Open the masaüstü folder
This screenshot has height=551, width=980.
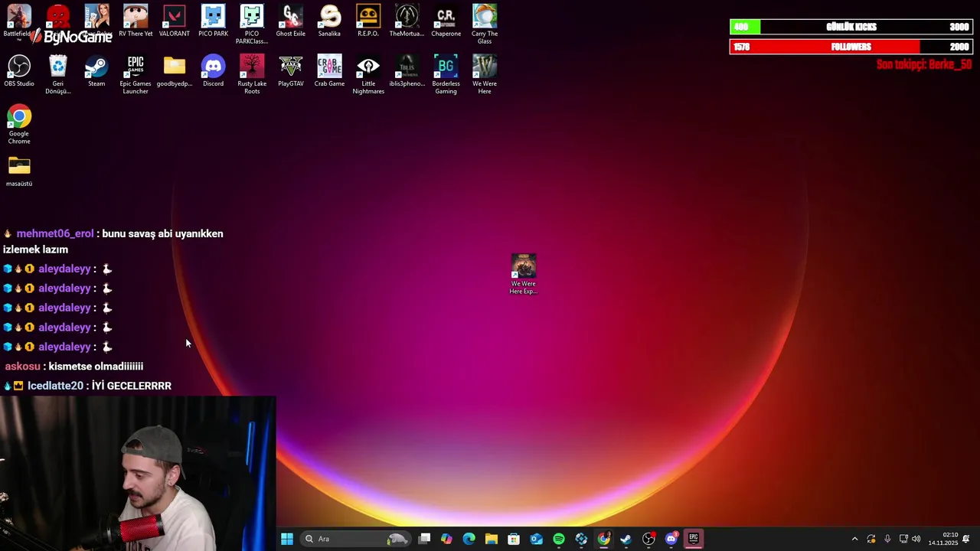19,171
